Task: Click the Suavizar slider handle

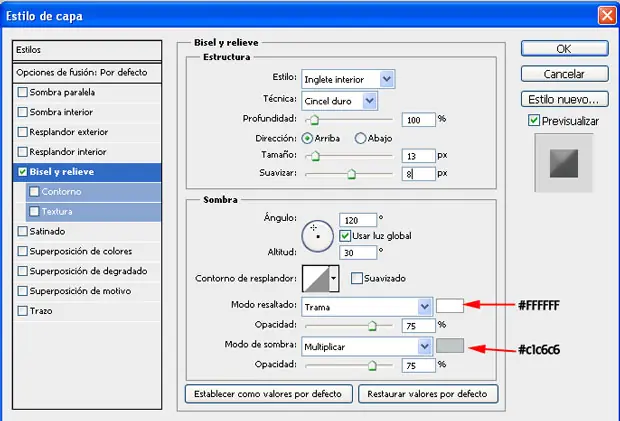Action: pyautogui.click(x=351, y=174)
